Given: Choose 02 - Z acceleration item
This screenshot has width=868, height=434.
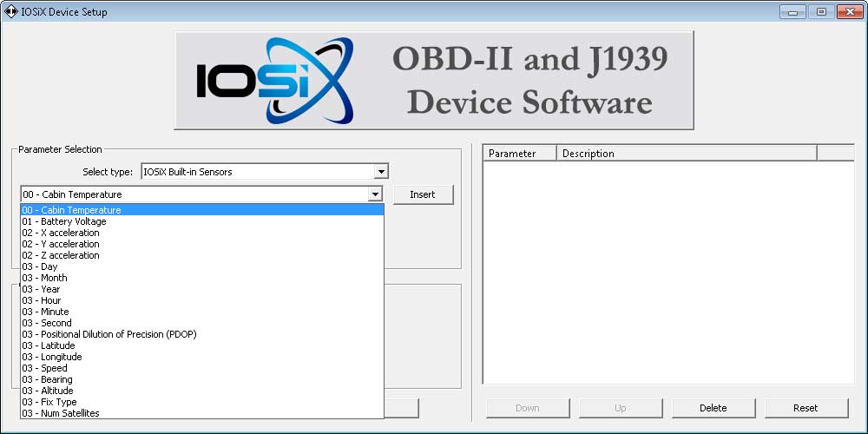Looking at the screenshot, I should 202,255.
